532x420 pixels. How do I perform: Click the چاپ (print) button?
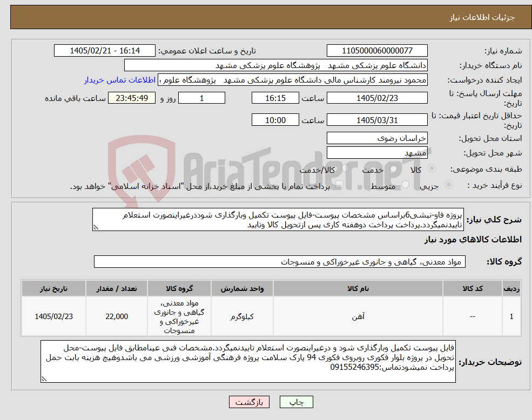tap(296, 402)
